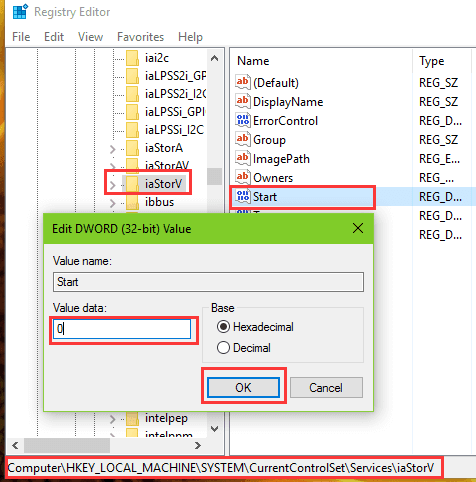Screen dimensions: 476x482
Task: Click the tree vertical scrollbar thumb
Action: click(x=214, y=176)
